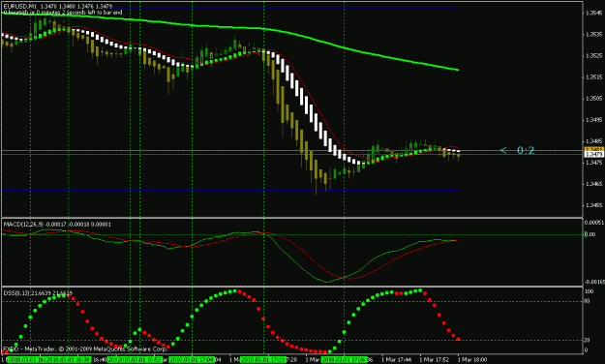Click the '1 Mar 17:44' time axis label
Image resolution: width=605 pixels, height=364 pixels.
point(396,360)
